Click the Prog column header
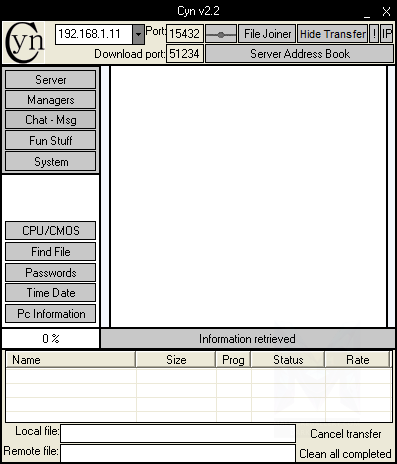This screenshot has height=464, width=397. 233,360
